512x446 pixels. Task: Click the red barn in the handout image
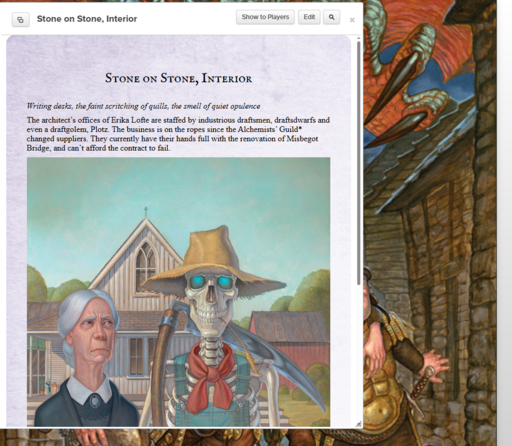[289, 345]
